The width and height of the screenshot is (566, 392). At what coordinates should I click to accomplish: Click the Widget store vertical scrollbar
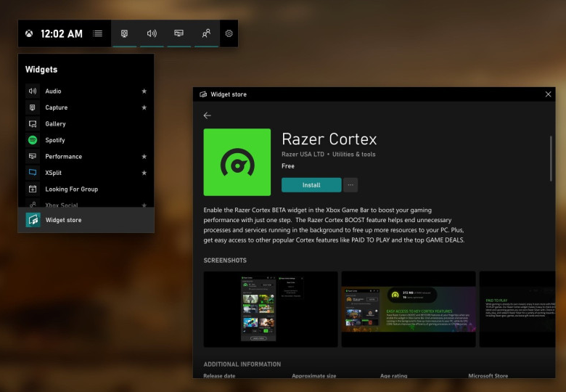click(551, 158)
